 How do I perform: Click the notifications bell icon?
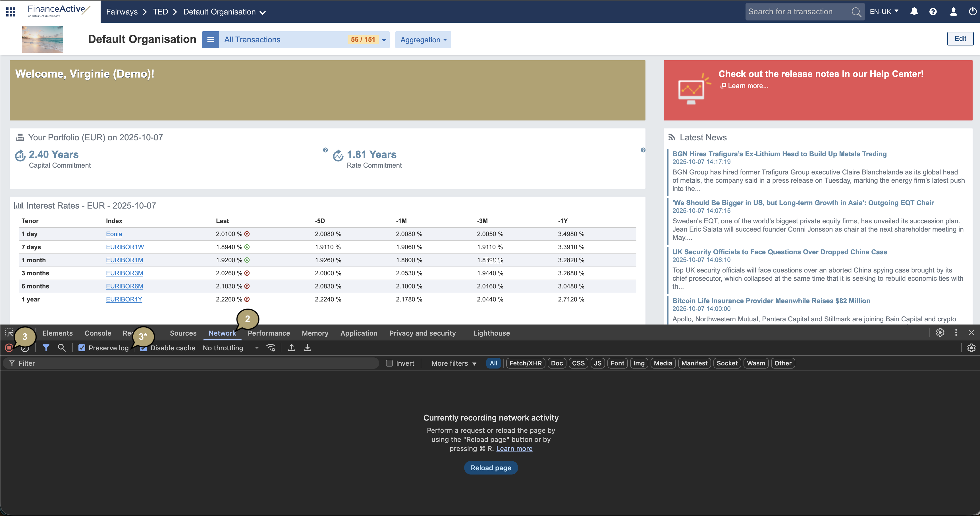pyautogui.click(x=914, y=12)
